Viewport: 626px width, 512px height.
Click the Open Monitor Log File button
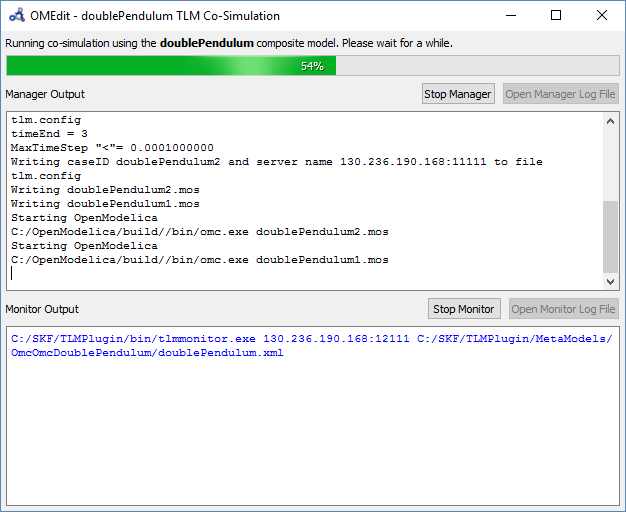pyautogui.click(x=564, y=309)
